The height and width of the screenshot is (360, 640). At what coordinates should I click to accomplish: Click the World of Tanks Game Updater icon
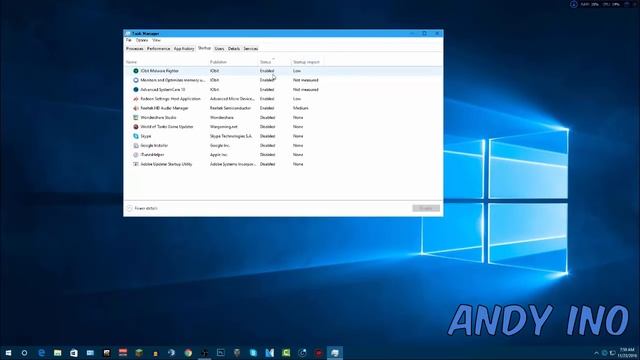[136, 127]
